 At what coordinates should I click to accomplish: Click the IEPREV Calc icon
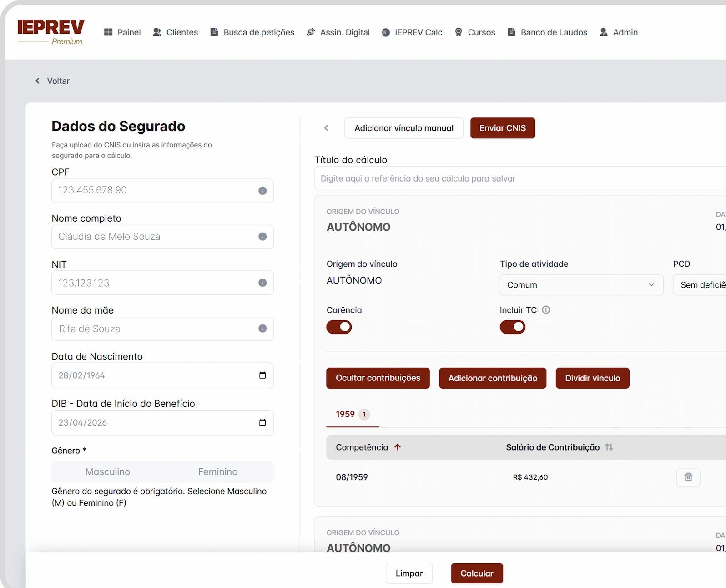386,32
